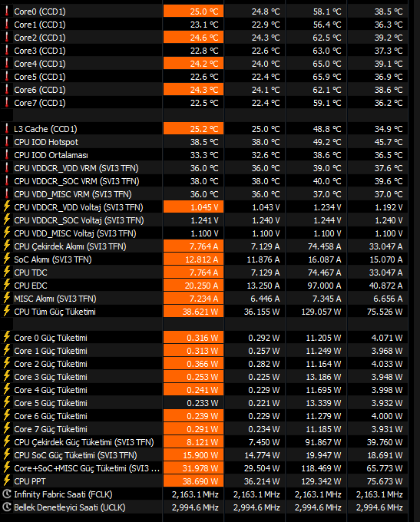Select the Core+SoC+MISC Güç Tüketimi row
Viewport: 420px width, 522px height.
point(204,468)
